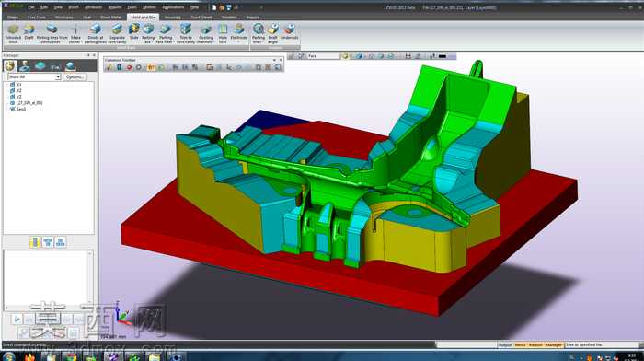Click last Manager panel globe icon
The image size is (644, 361).
click(70, 65)
